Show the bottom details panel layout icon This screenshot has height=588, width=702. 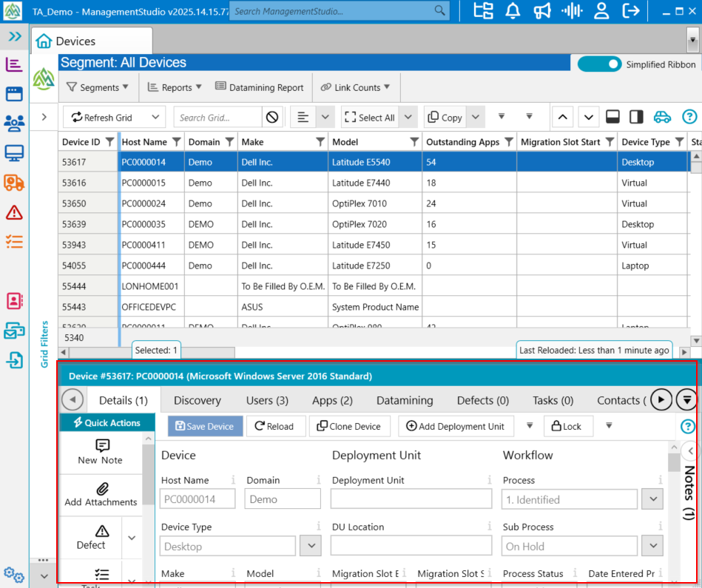click(612, 118)
